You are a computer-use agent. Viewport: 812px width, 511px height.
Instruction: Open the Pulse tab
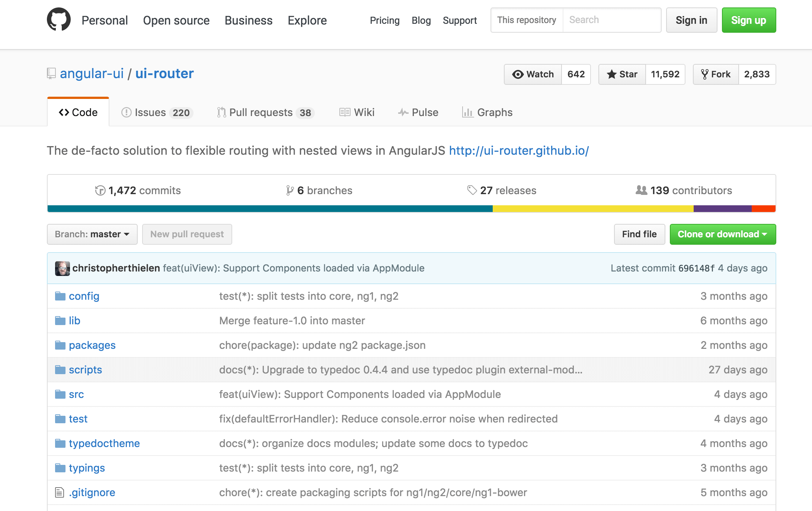(x=418, y=112)
